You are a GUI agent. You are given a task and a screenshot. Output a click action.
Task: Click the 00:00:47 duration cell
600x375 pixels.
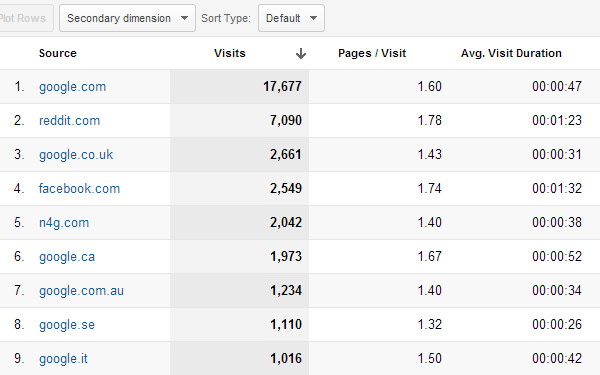pos(557,86)
